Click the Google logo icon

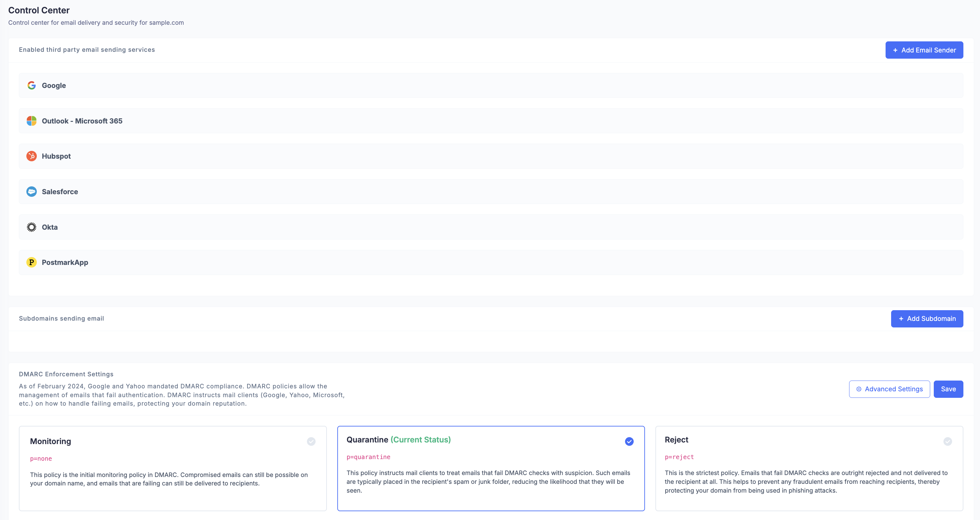click(x=32, y=85)
